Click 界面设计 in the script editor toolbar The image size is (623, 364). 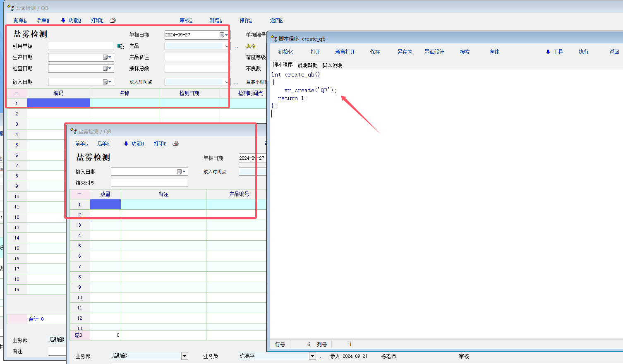coord(434,52)
